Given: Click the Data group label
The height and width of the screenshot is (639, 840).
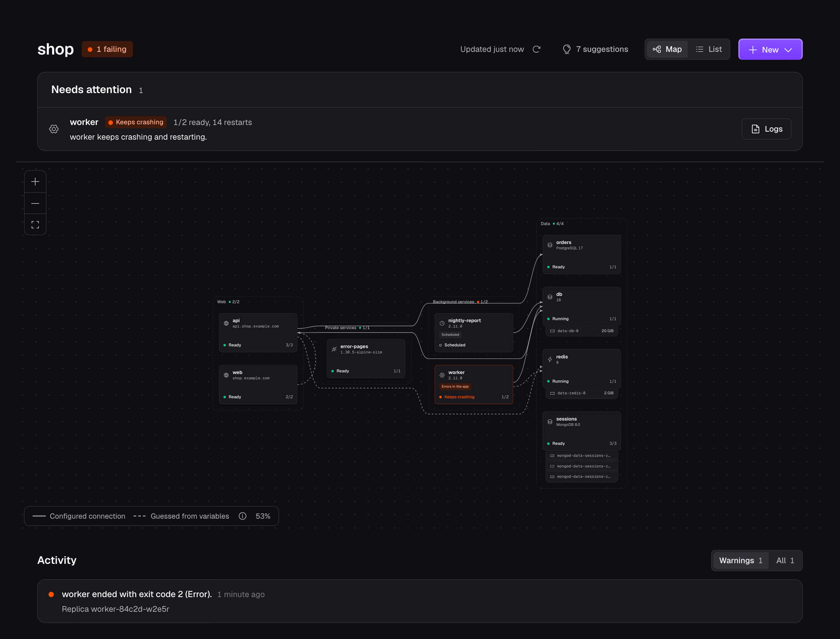Looking at the screenshot, I should coord(545,224).
